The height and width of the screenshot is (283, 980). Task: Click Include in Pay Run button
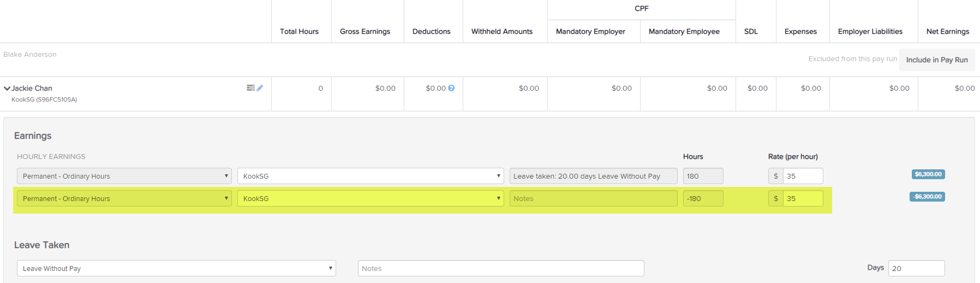click(x=937, y=60)
